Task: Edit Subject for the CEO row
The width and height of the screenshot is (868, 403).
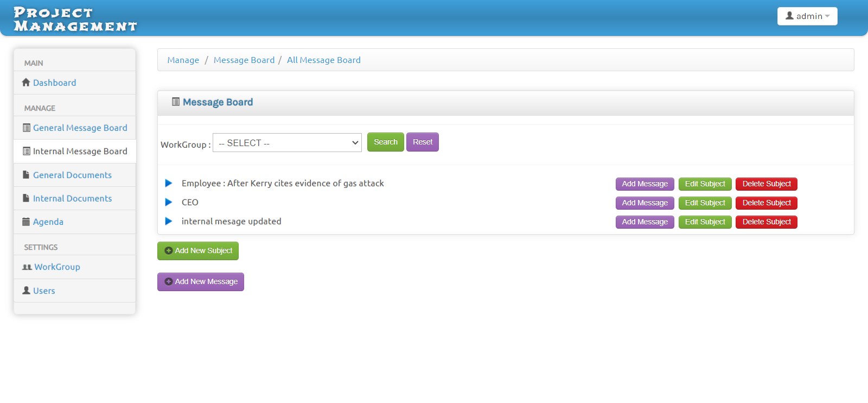Action: point(705,203)
